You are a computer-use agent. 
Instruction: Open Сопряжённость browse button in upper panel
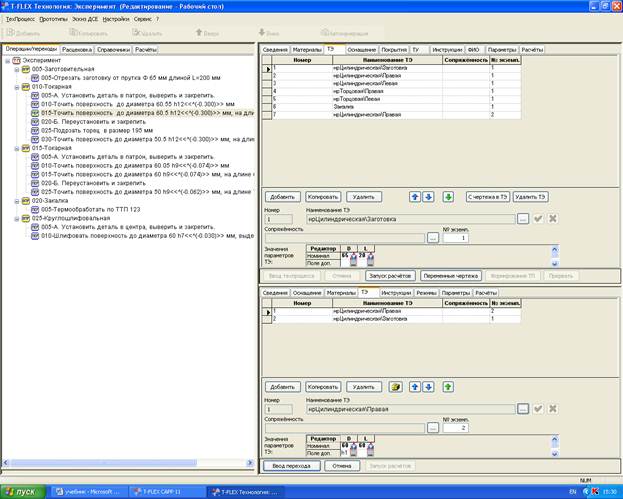[x=433, y=238]
